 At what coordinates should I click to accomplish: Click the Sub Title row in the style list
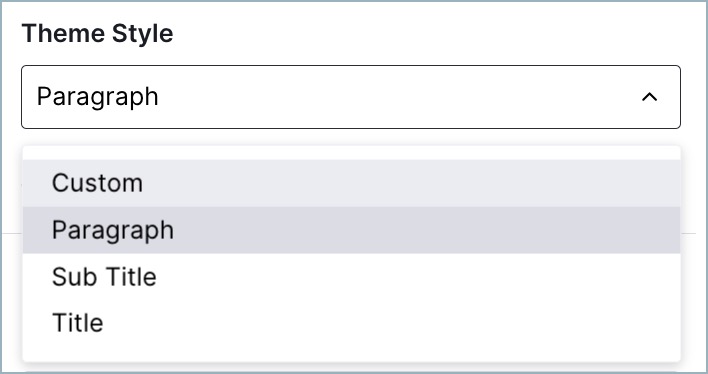point(351,276)
